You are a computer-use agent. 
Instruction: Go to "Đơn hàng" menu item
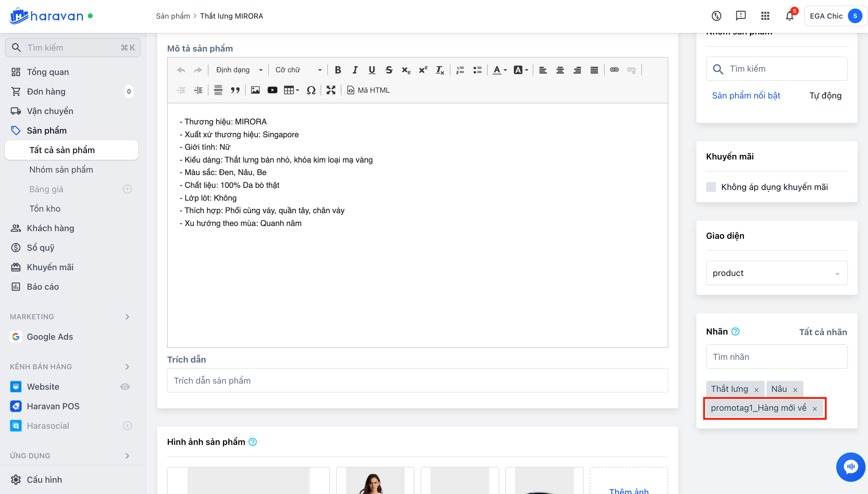point(46,91)
